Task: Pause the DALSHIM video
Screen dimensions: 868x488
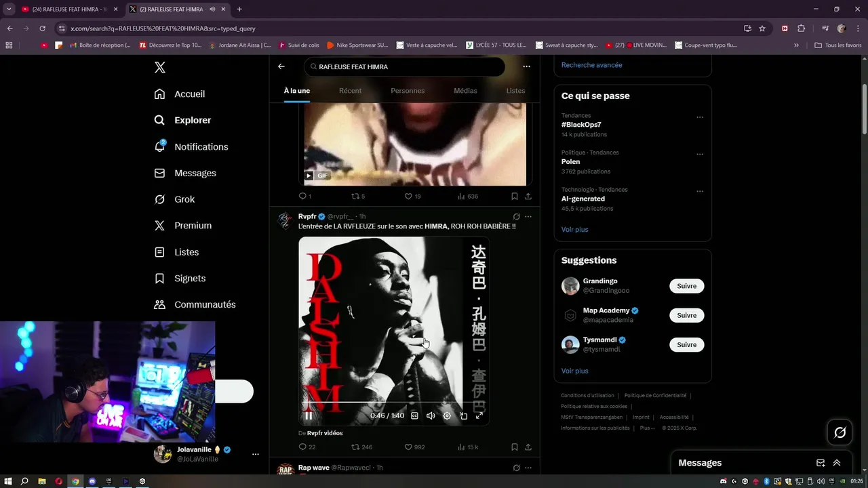Action: point(309,415)
